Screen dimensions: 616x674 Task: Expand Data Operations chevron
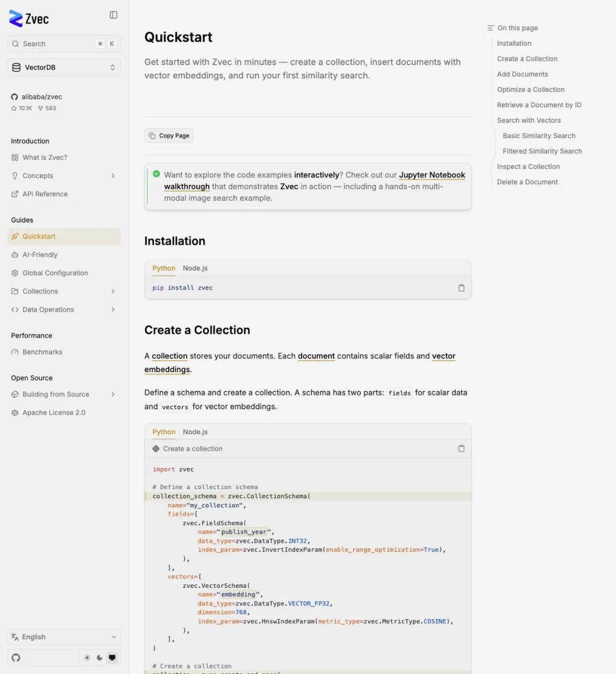tap(113, 309)
